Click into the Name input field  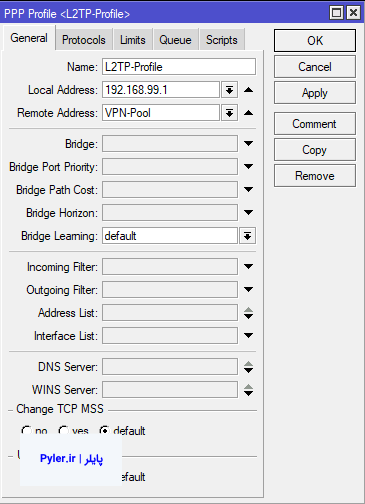179,67
